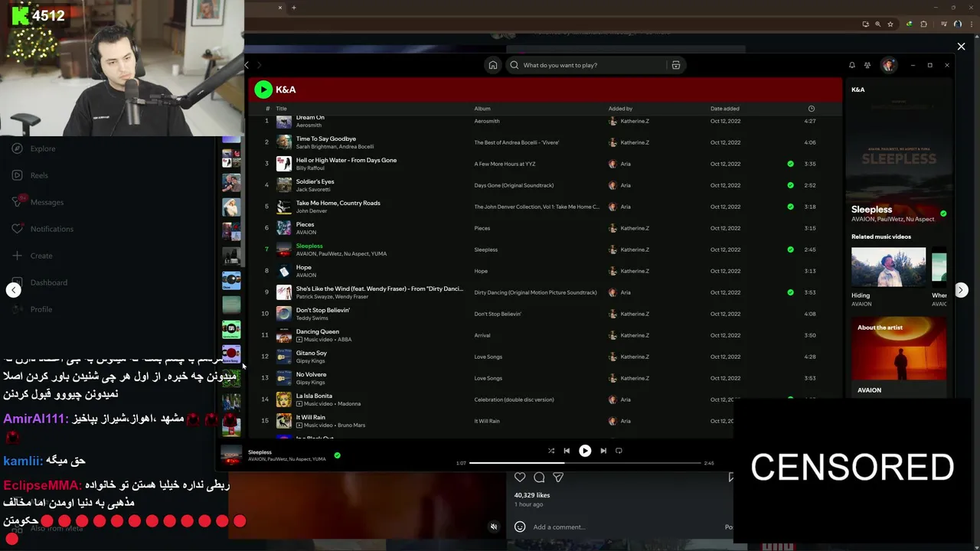Select the Hope track by AVAION
The height and width of the screenshot is (551, 980).
544,271
